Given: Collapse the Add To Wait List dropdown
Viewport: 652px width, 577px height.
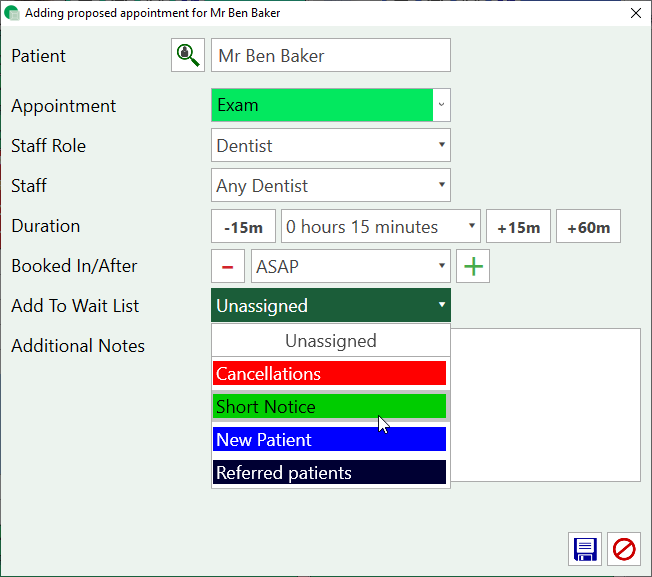Looking at the screenshot, I should [442, 306].
